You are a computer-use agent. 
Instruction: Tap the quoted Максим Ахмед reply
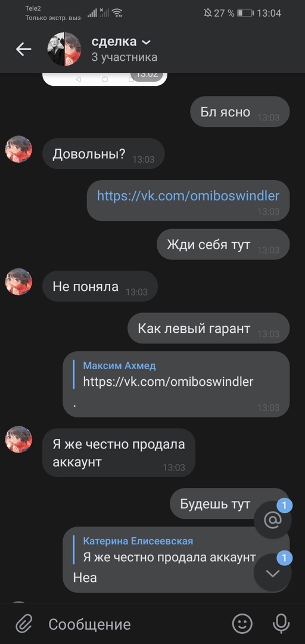coord(169,374)
